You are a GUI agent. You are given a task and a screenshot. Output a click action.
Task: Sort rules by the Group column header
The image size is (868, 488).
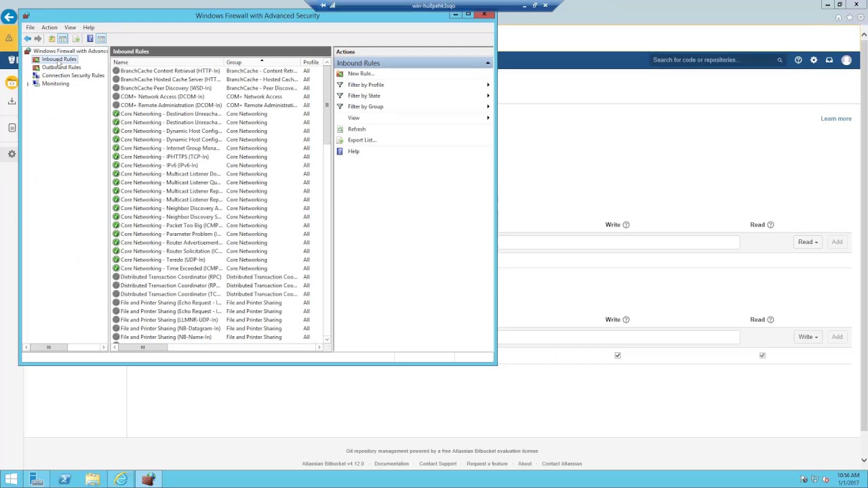(262, 62)
